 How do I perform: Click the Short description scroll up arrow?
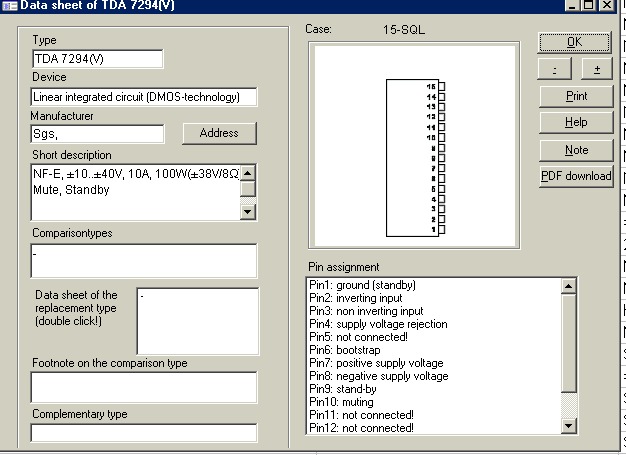pos(248,173)
